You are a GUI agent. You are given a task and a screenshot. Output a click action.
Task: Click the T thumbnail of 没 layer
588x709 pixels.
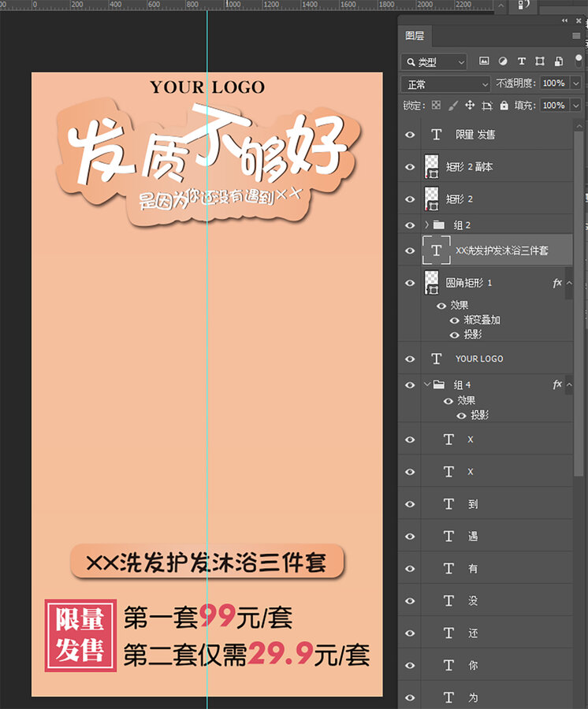[448, 601]
